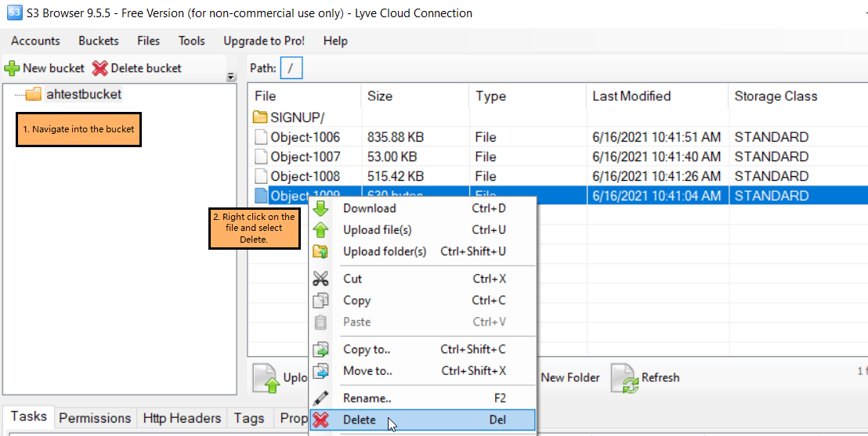
Task: Click the Path input field
Action: pos(291,68)
